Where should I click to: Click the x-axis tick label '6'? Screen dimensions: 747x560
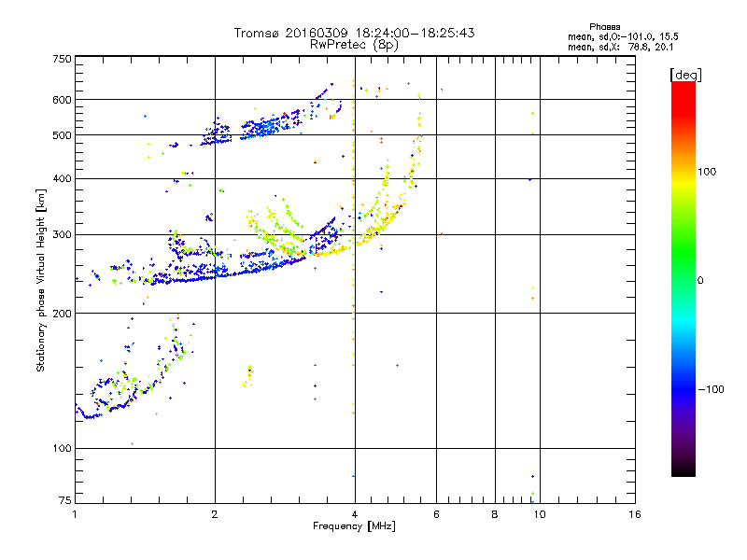point(436,514)
